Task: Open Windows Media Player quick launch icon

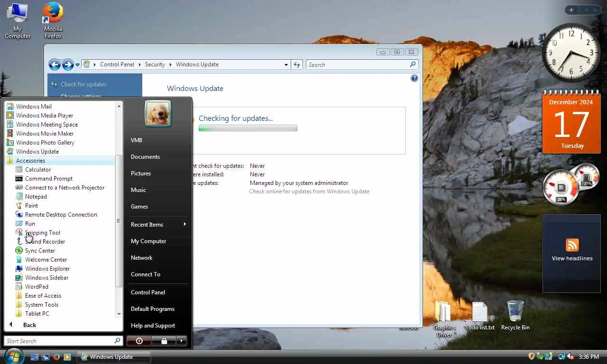Action: (x=67, y=357)
